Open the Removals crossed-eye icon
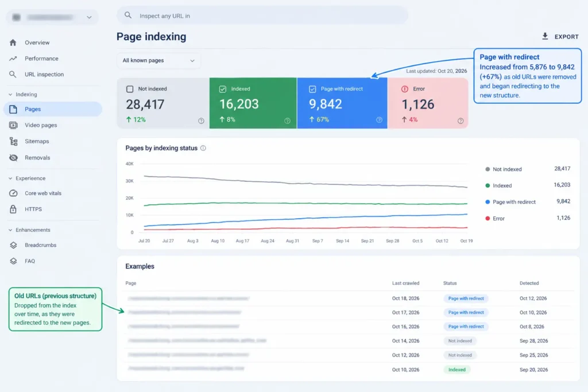The width and height of the screenshot is (588, 392). tap(14, 158)
